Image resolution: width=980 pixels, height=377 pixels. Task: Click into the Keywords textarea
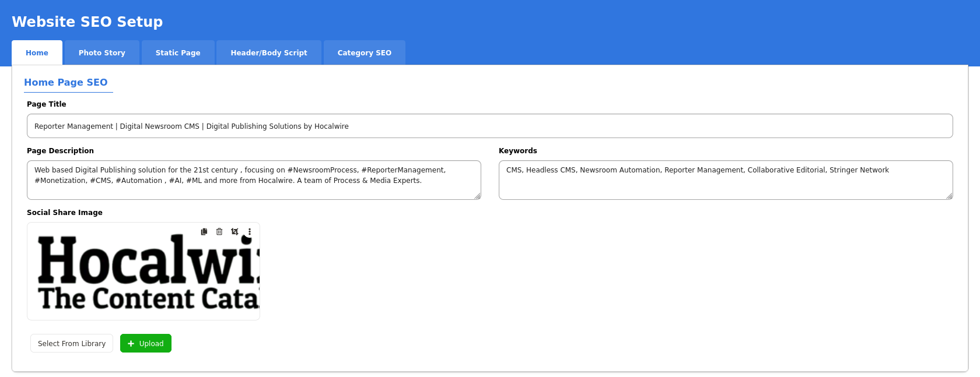tap(726, 180)
